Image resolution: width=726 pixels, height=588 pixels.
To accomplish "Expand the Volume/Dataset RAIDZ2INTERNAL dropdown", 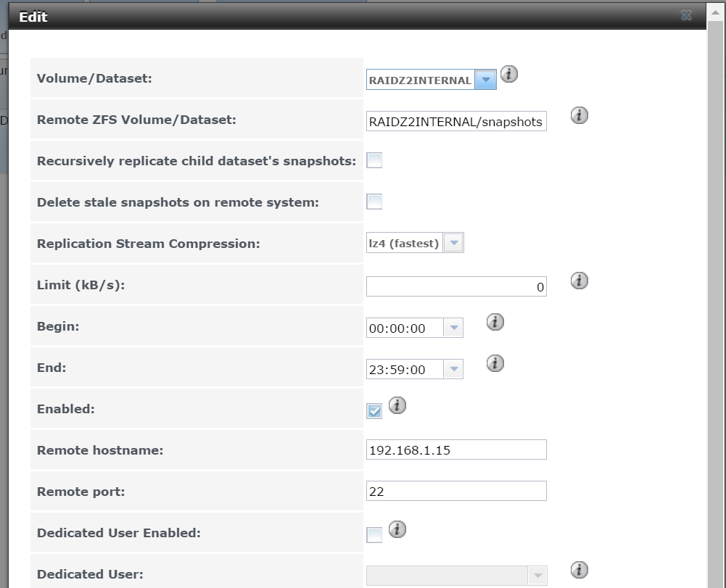I will (x=486, y=80).
